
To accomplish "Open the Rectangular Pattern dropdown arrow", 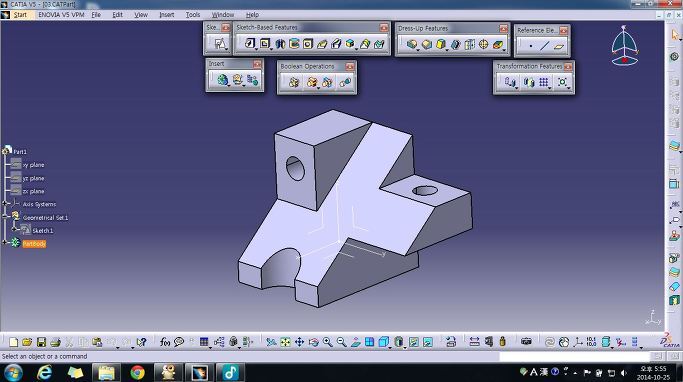I will (x=550, y=88).
